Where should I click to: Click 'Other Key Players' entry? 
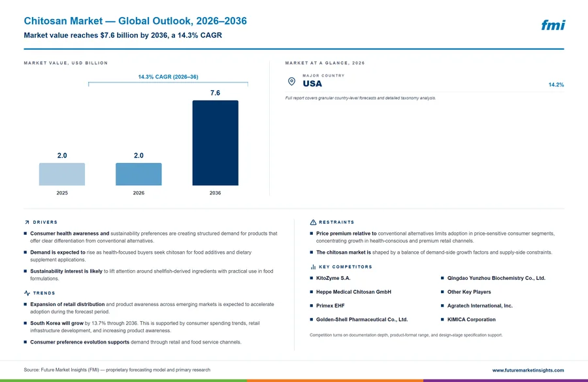click(468, 292)
